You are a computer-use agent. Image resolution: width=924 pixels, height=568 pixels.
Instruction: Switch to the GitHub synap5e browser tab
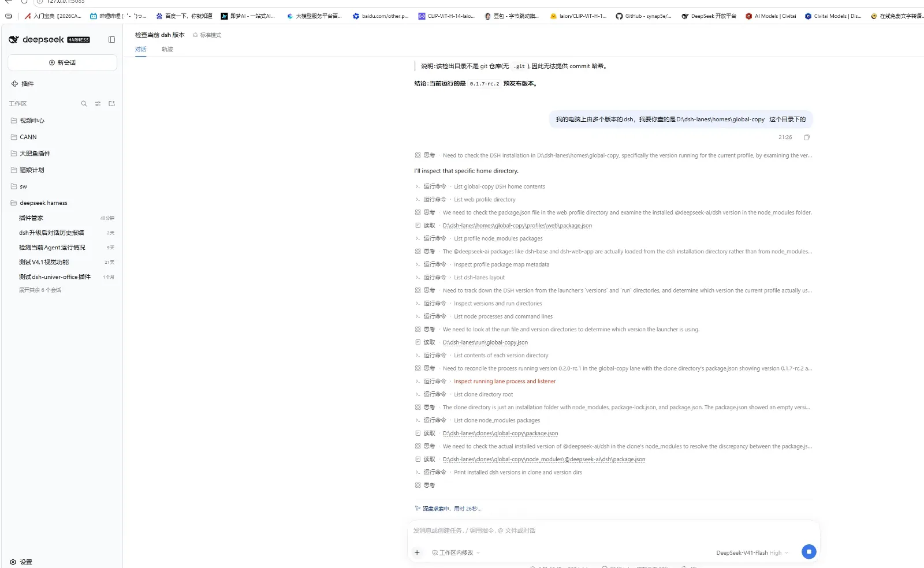[643, 16]
